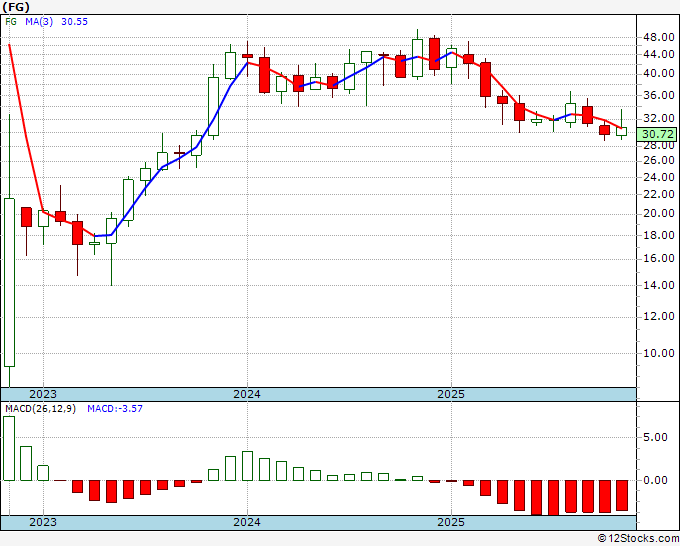680x546 pixels.
Task: Click the 10.00 price axis label
Action: click(x=658, y=353)
